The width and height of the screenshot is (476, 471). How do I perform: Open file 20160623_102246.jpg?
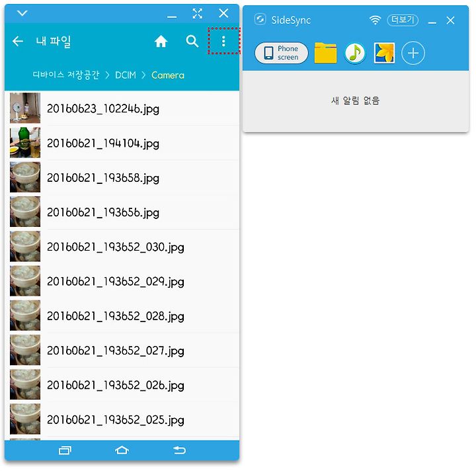(x=122, y=108)
